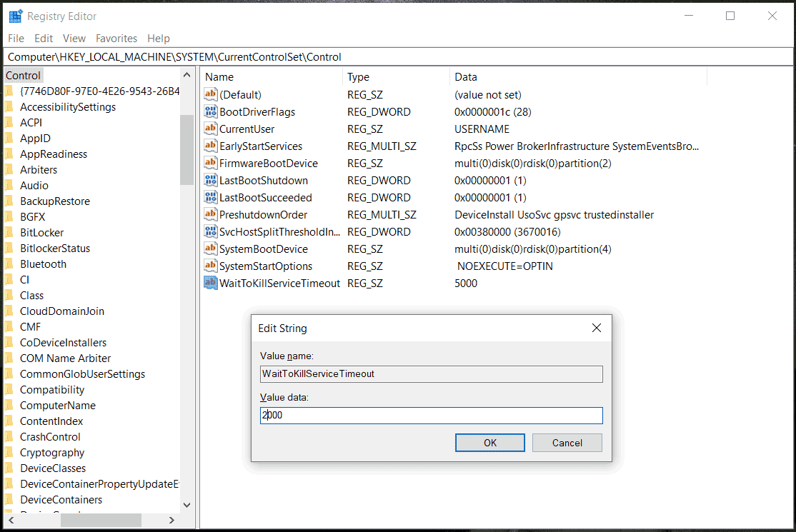Open the View menu
796x532 pixels.
(74, 39)
